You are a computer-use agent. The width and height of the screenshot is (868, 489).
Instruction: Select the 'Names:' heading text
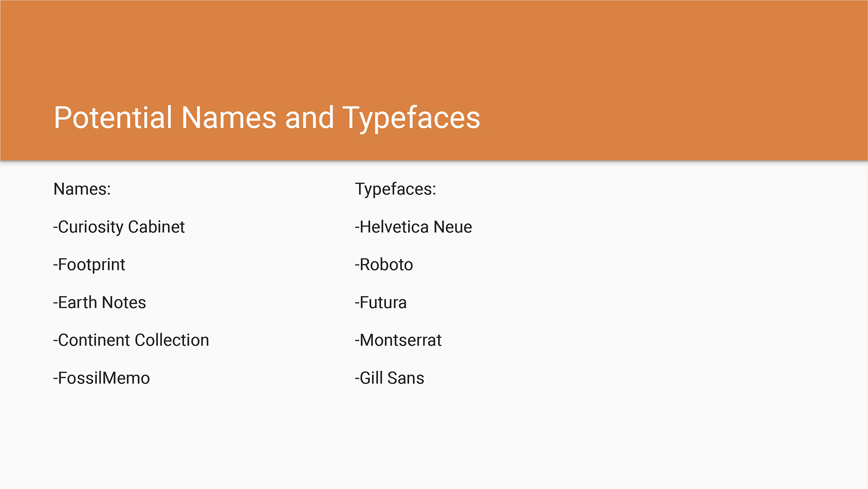pyautogui.click(x=82, y=189)
